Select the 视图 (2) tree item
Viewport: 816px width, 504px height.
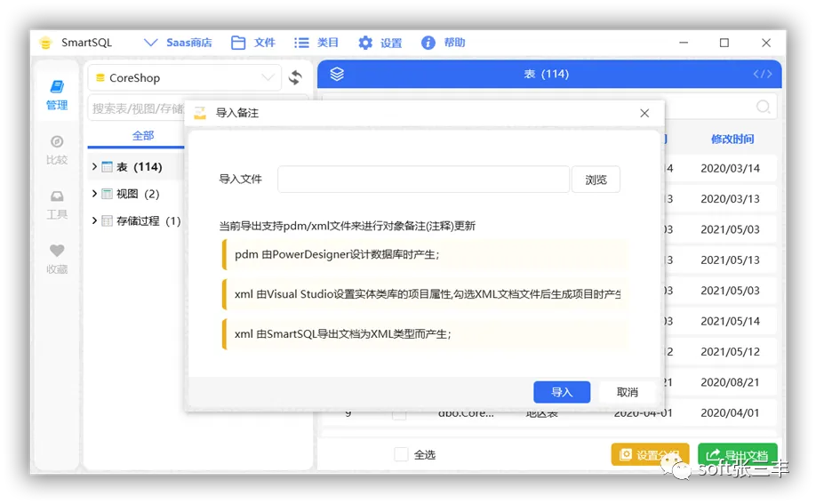point(138,194)
